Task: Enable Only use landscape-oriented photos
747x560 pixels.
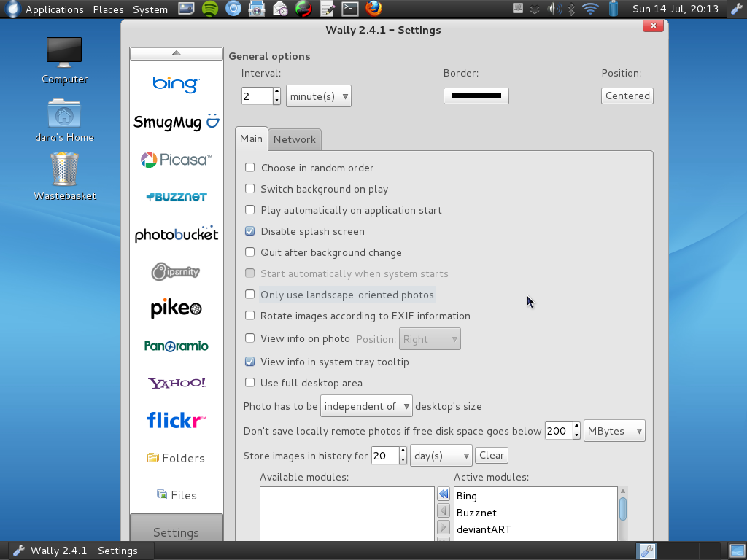Action: [x=249, y=295]
